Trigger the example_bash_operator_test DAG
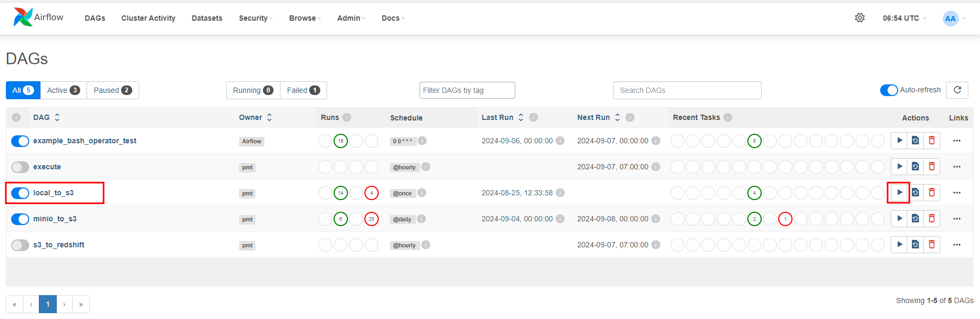980x319 pixels. coord(899,141)
